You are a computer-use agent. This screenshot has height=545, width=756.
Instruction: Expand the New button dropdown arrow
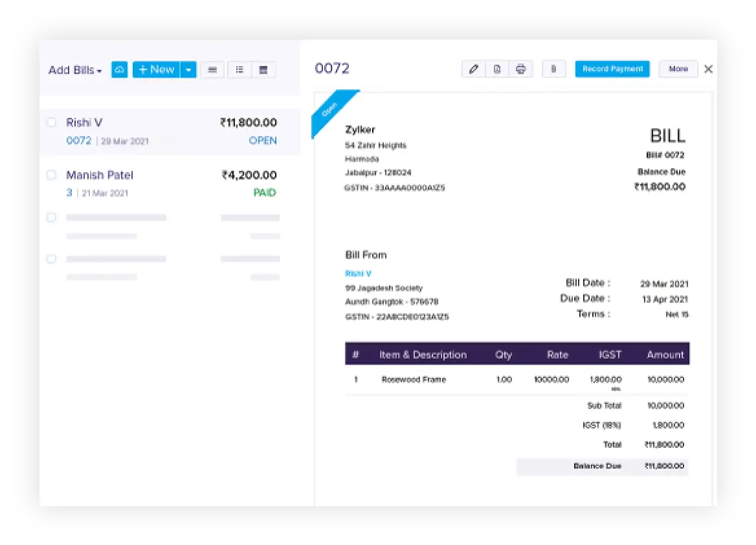[188, 69]
